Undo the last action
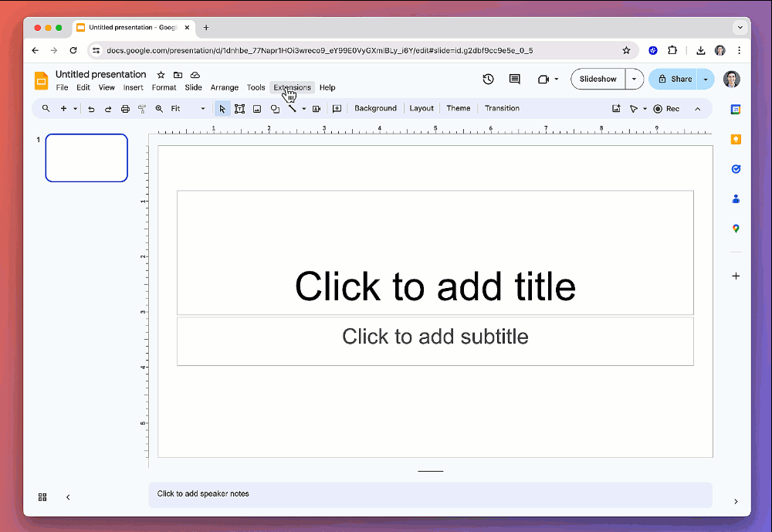This screenshot has height=532, width=772. click(91, 109)
